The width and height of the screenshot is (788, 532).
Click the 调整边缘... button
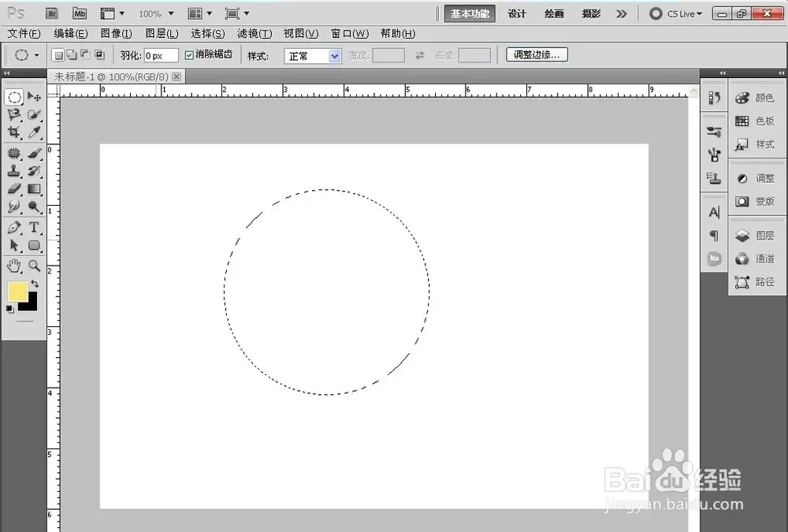tap(537, 55)
